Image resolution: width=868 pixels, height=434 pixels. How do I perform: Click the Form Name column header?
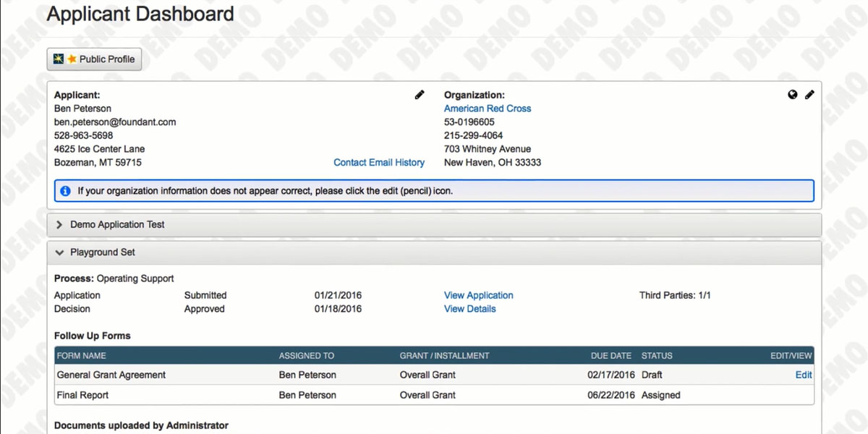[81, 356]
